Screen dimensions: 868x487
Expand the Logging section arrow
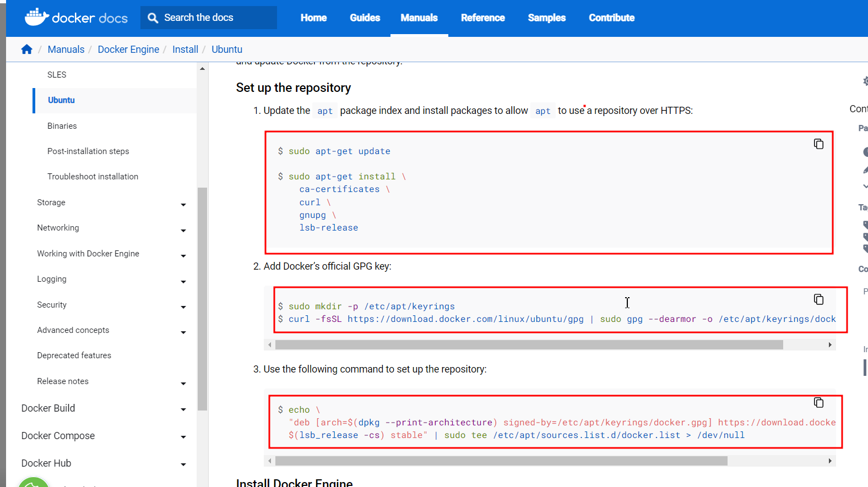click(x=183, y=282)
